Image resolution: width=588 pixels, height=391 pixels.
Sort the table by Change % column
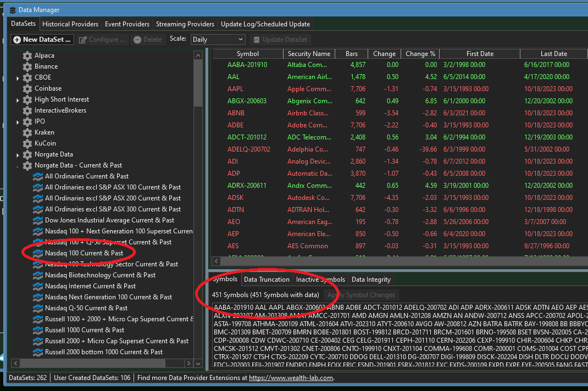point(420,54)
